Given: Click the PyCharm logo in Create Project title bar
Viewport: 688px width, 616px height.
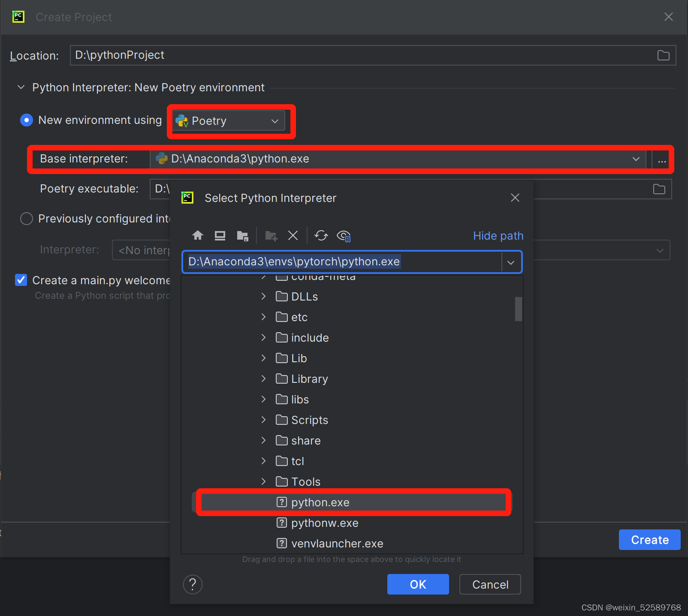Looking at the screenshot, I should tap(18, 17).
